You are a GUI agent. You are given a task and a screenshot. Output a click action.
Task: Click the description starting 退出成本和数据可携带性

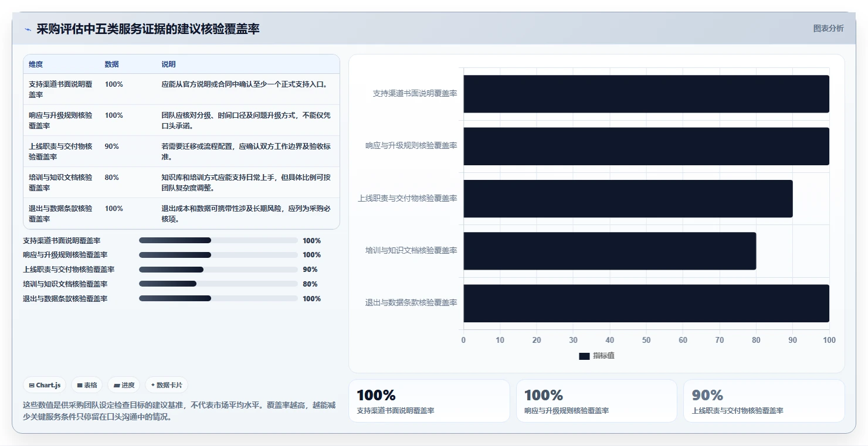coord(246,213)
